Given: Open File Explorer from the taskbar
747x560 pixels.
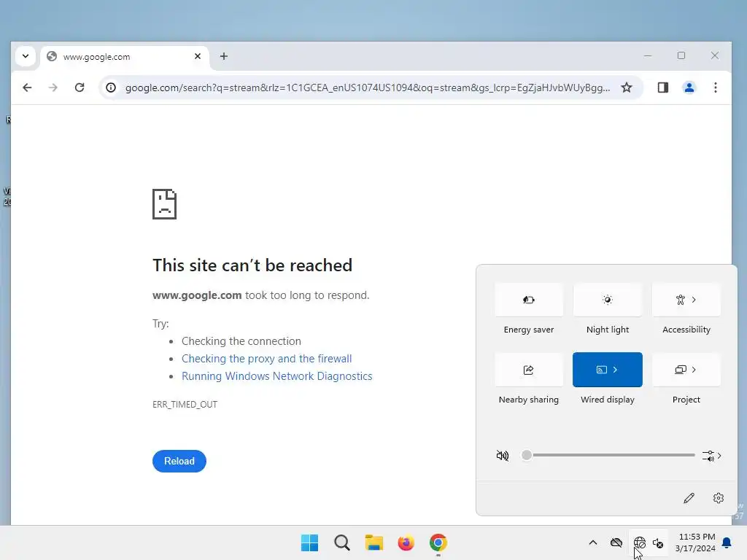Looking at the screenshot, I should pos(374,542).
